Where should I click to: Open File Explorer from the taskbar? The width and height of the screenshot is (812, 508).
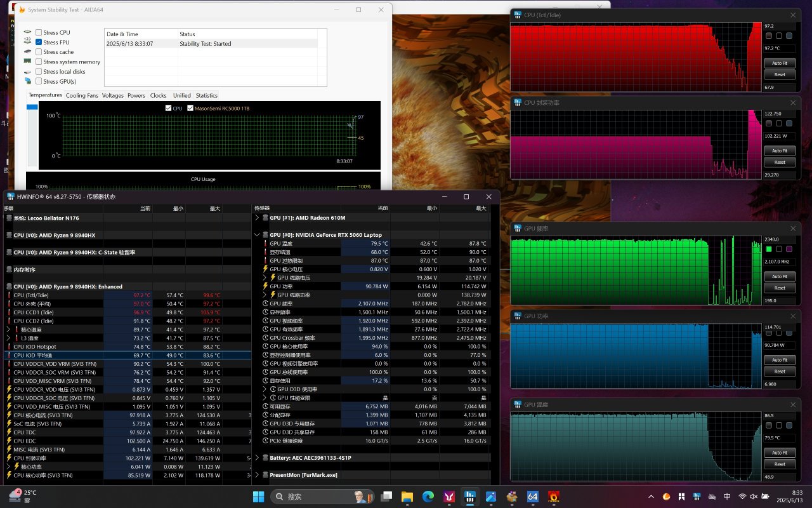(x=407, y=497)
